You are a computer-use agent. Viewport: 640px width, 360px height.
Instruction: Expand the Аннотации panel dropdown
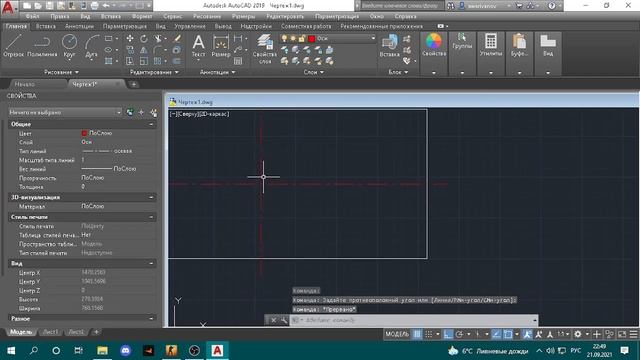click(217, 72)
